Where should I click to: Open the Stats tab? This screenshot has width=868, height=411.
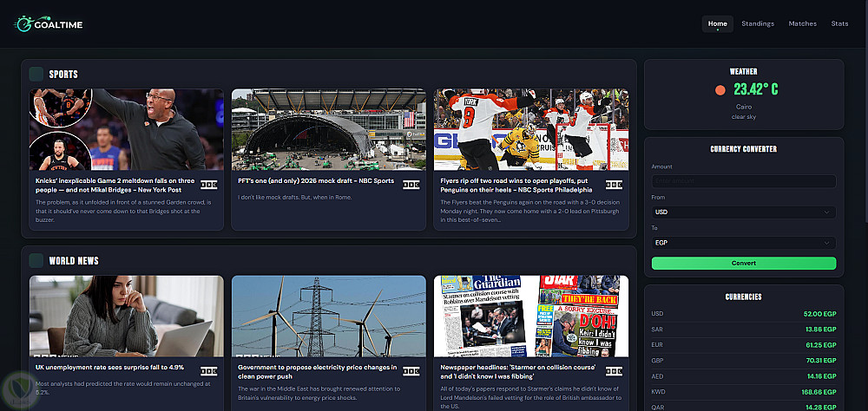839,23
